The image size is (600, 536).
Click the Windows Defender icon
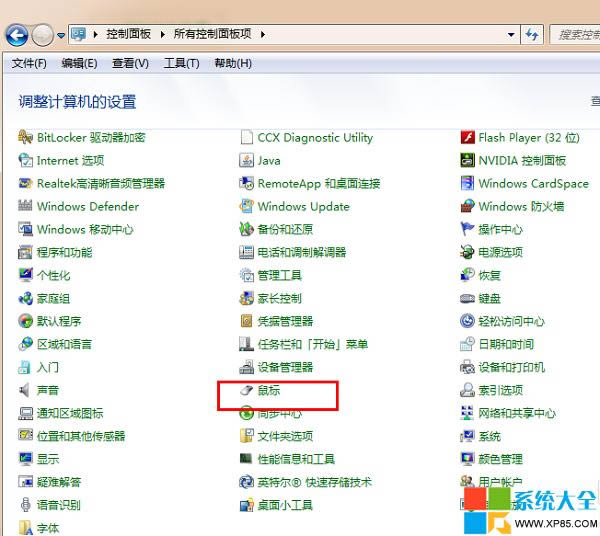[x=25, y=206]
